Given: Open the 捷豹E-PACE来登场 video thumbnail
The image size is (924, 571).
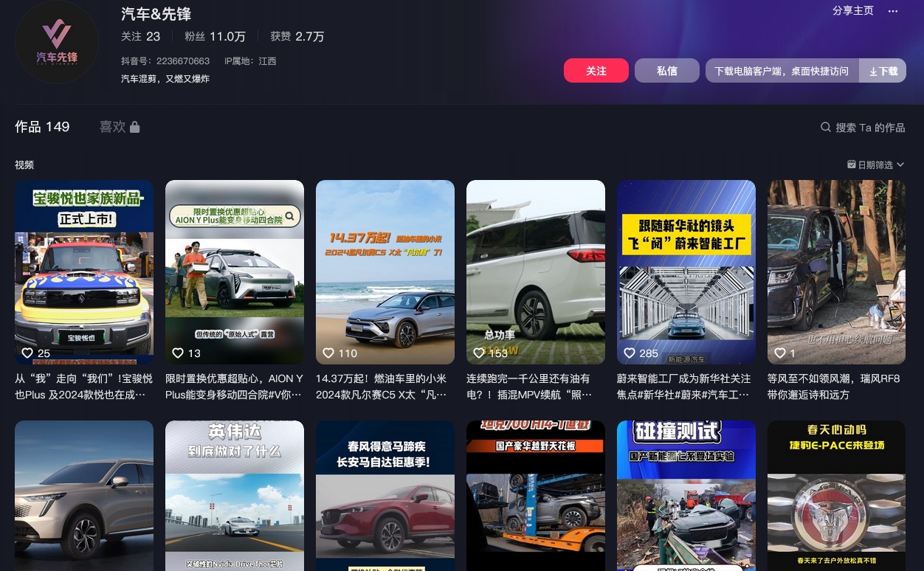Looking at the screenshot, I should point(837,496).
